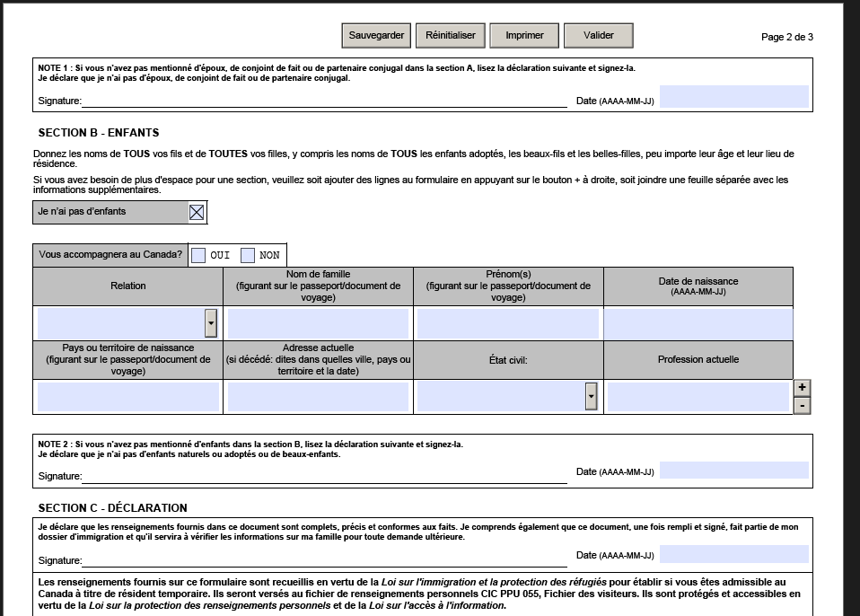Screen dimensions: 860x616
Task: Click the NOTE 2 date field
Action: (733, 471)
